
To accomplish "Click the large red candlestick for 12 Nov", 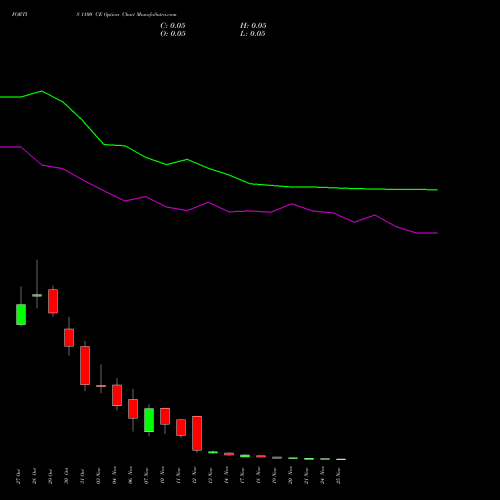I will point(197,433).
